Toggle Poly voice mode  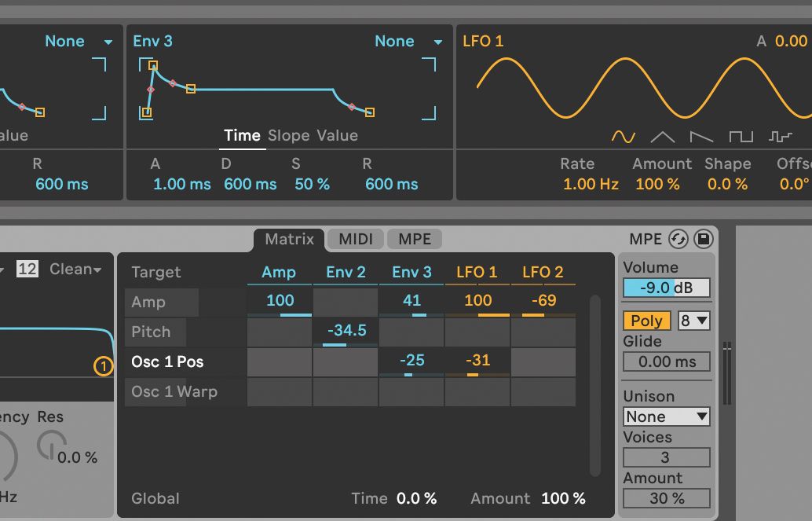(646, 321)
